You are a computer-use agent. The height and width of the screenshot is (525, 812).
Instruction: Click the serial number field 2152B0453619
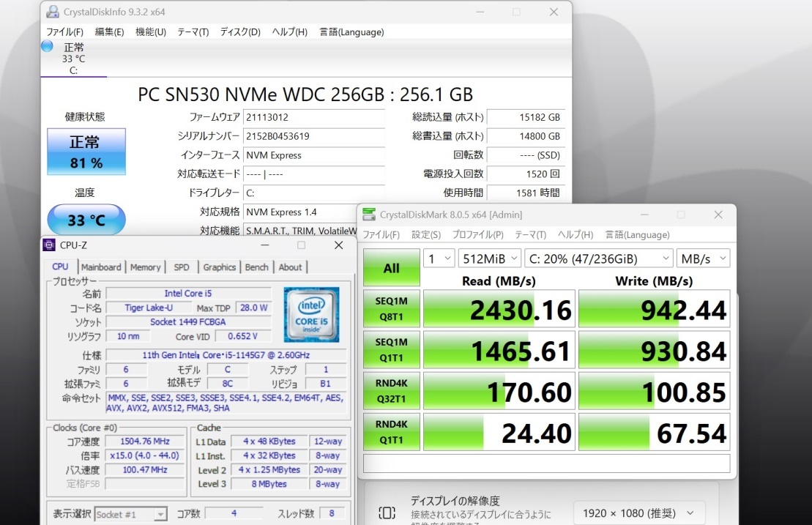(x=314, y=136)
